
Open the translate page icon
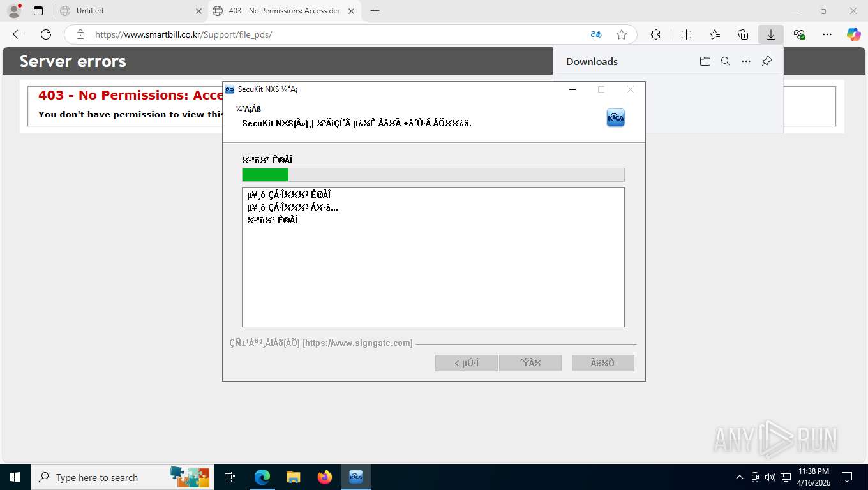click(596, 34)
